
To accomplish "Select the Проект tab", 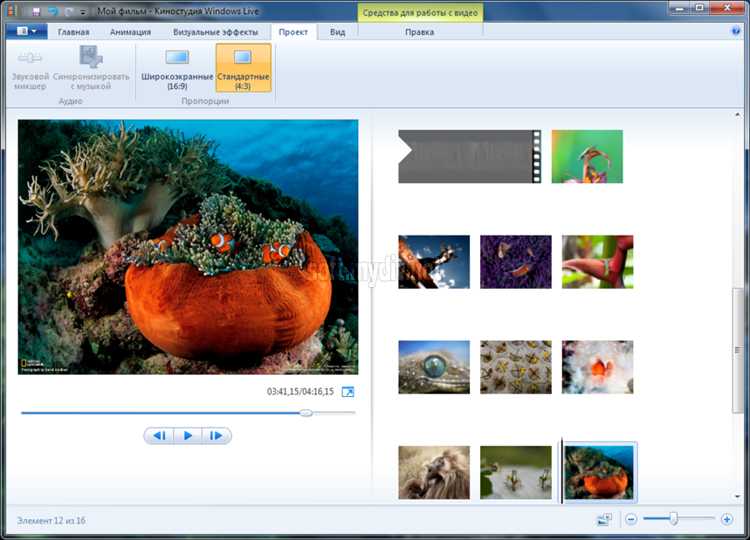I will click(x=293, y=32).
